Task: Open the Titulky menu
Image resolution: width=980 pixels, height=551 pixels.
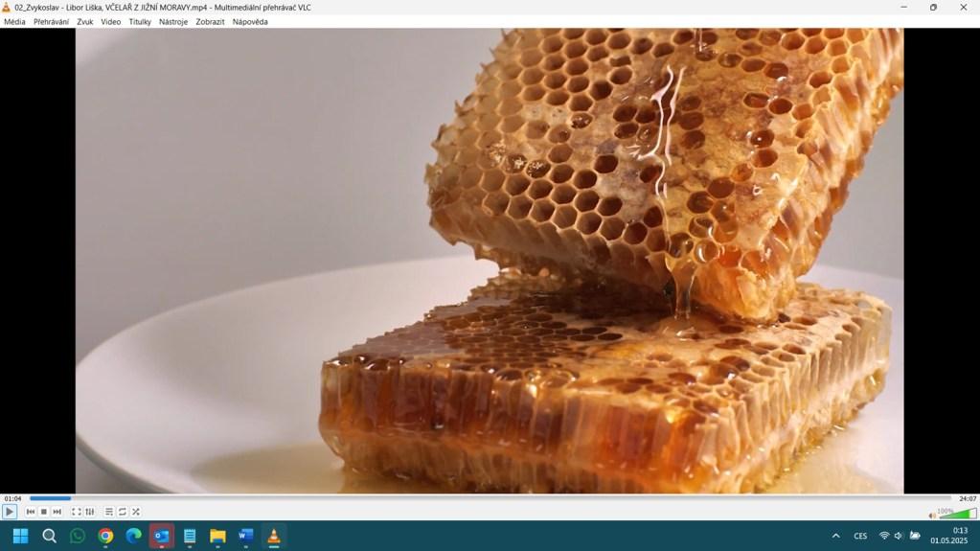Action: tap(140, 21)
